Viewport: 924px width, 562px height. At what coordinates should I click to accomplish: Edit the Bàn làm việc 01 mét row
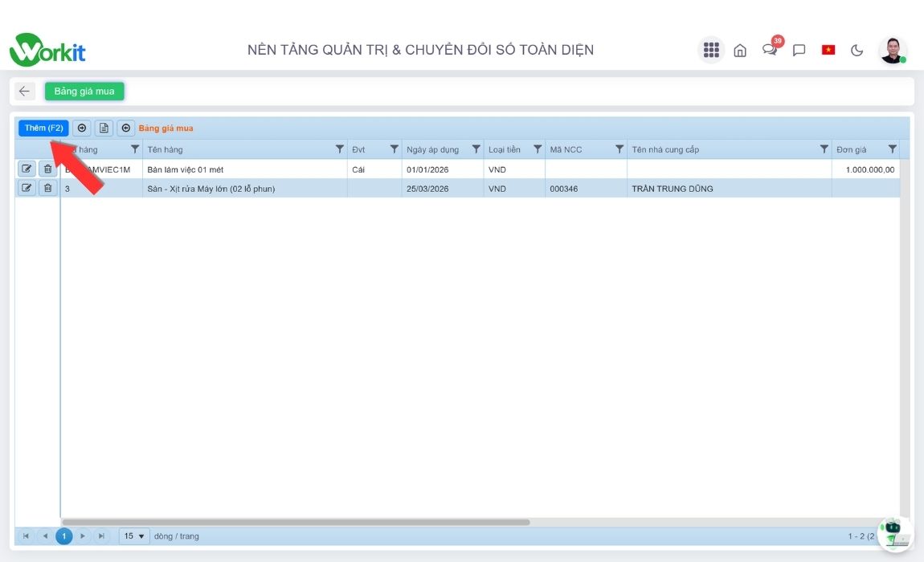(x=27, y=169)
